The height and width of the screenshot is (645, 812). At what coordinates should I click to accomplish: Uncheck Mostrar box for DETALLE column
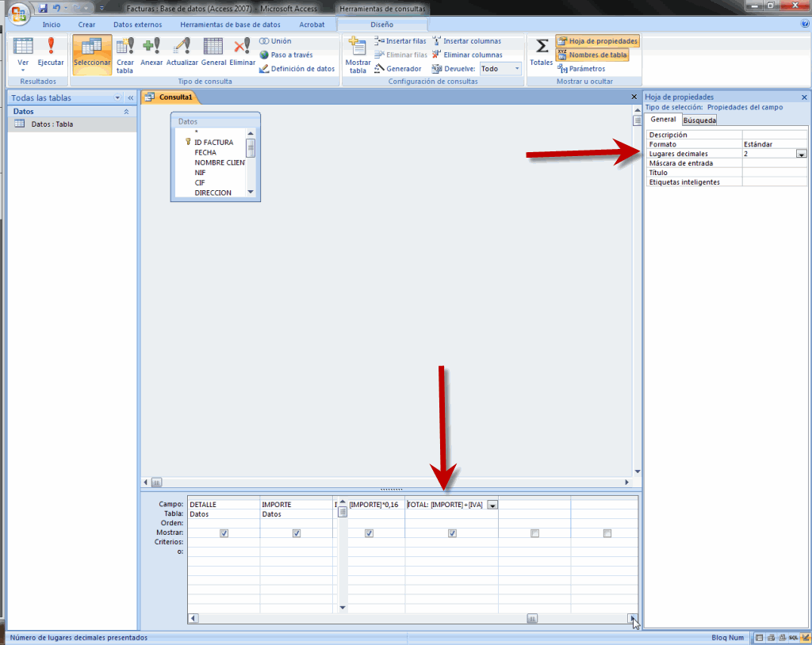tap(224, 533)
